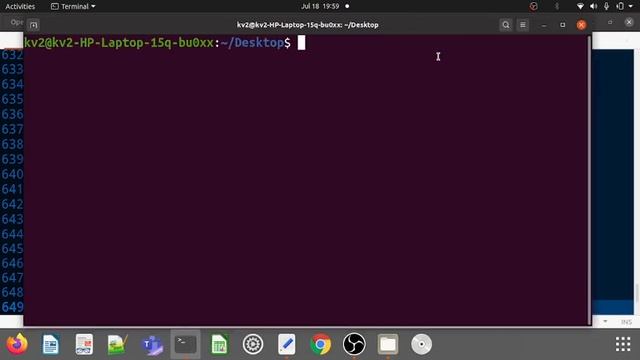Screen dimensions: 640x360
Task: Open a new terminal tab with the titlebar icon
Action: pos(33,25)
